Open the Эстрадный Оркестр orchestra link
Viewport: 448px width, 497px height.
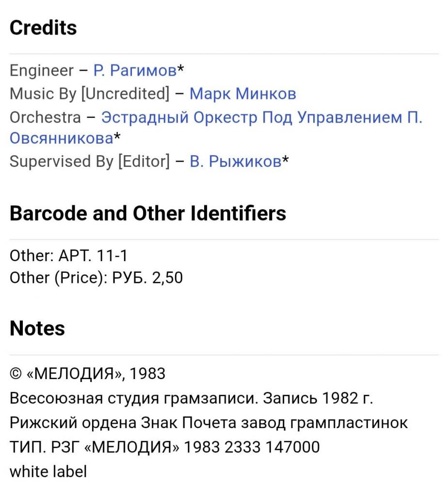262,117
